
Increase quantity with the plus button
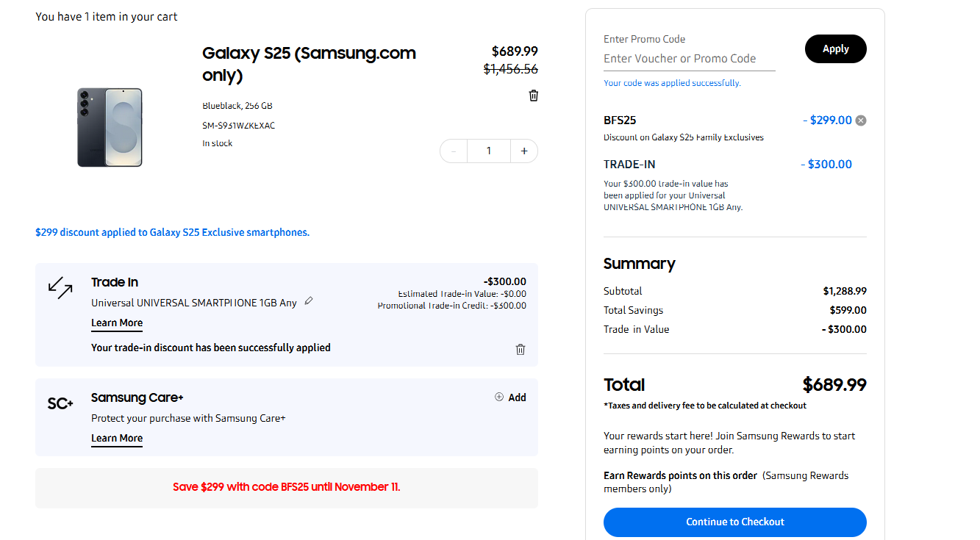524,151
